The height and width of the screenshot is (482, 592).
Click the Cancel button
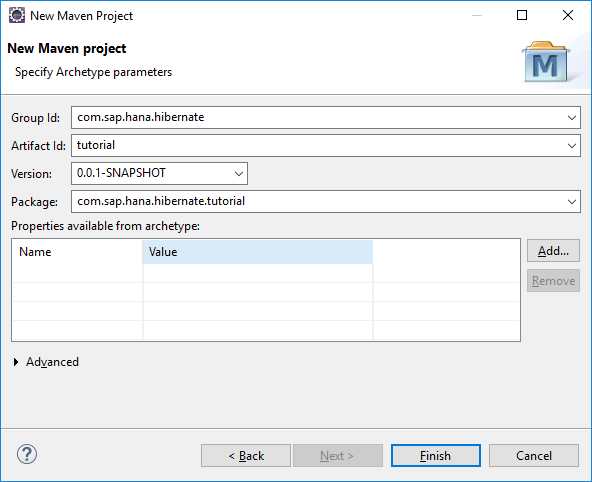click(534, 456)
